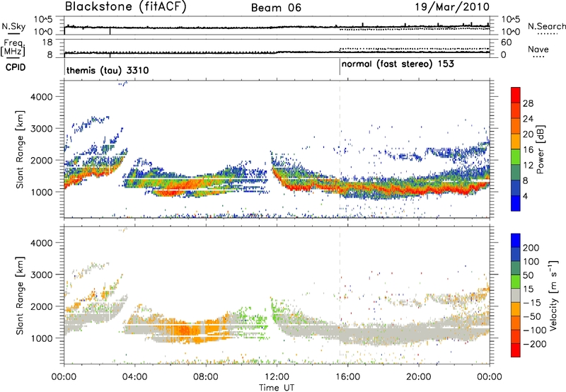Click the Blackstone (fitACF) title
Image resolution: width=566 pixels, height=392 pixels.
126,7
